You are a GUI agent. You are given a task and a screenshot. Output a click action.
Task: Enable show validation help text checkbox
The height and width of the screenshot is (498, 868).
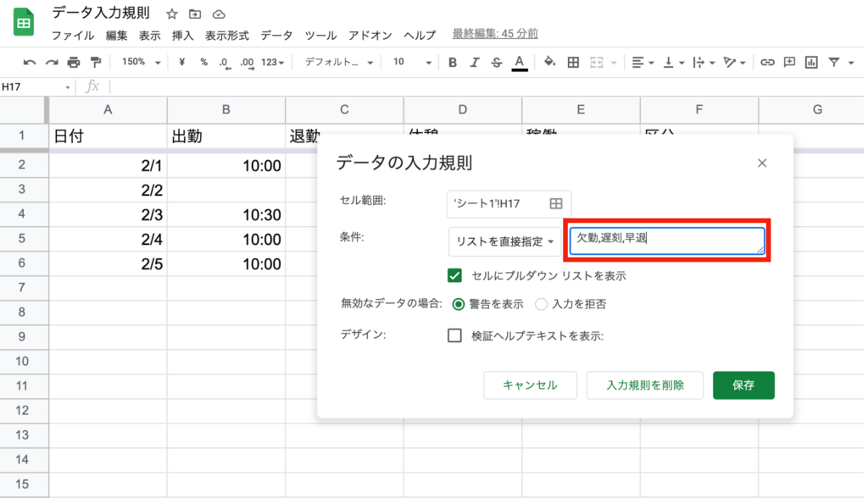click(454, 335)
